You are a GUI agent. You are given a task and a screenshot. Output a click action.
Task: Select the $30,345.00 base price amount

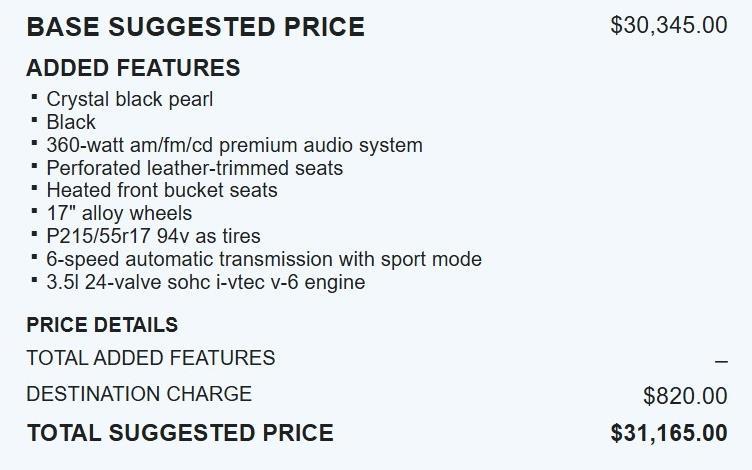pyautogui.click(x=668, y=25)
